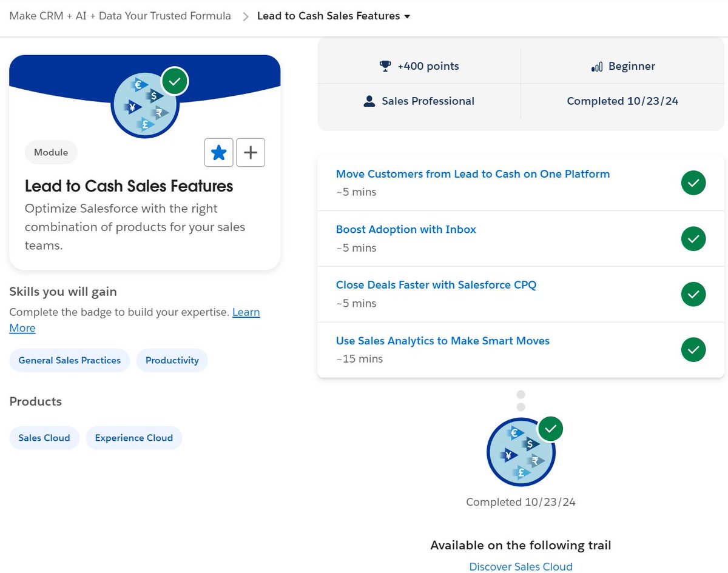Click the +400 points text
This screenshot has height=573, width=728.
point(428,66)
